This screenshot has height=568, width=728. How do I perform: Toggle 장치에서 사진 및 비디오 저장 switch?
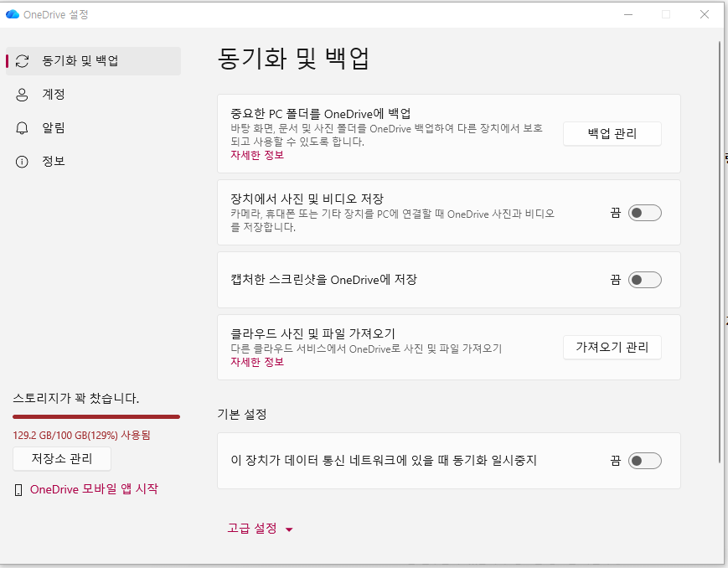click(645, 213)
